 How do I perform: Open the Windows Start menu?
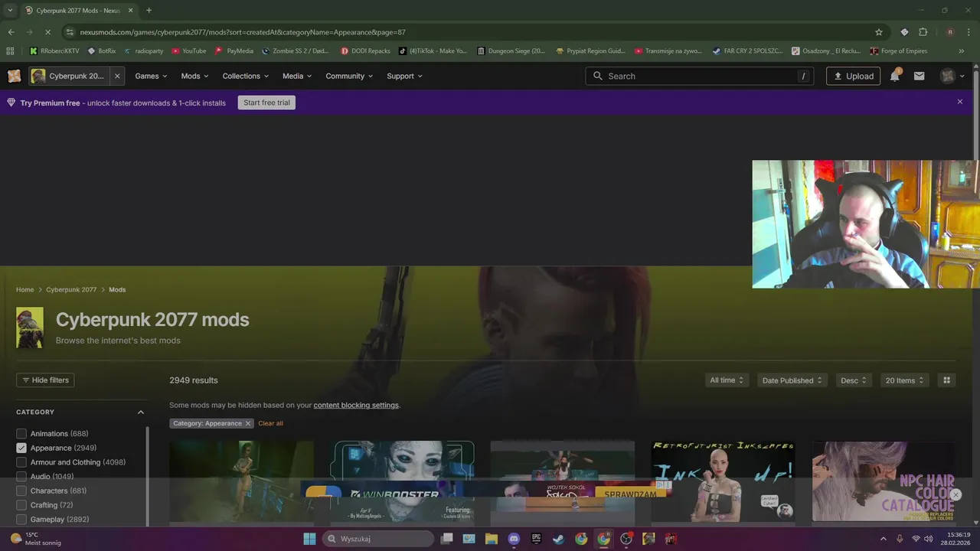tap(309, 539)
